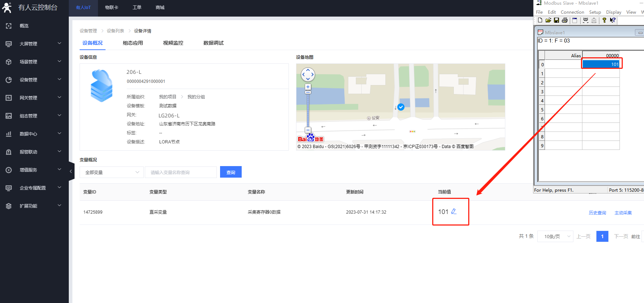
Task: Edit current value 101 with pencil icon
Action: click(x=454, y=211)
